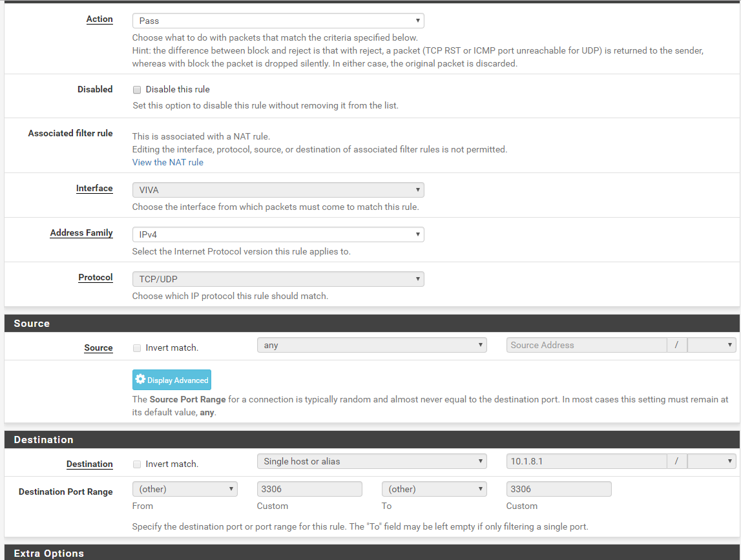Expand the Address Family IPv4 dropdown
Viewport: 741px width, 560px height.
click(x=278, y=234)
